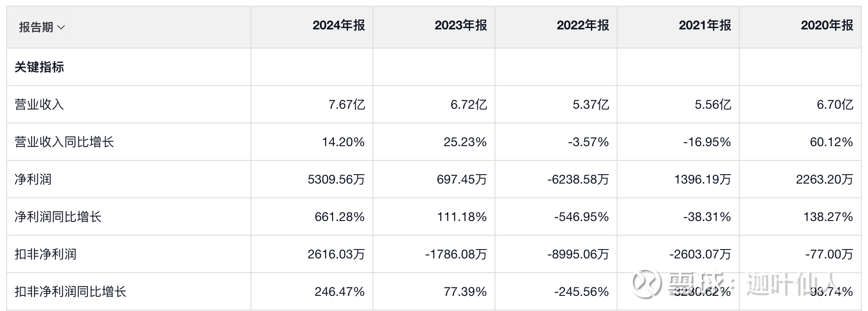Select 2024 净利润 value 5309.56万

(336, 180)
